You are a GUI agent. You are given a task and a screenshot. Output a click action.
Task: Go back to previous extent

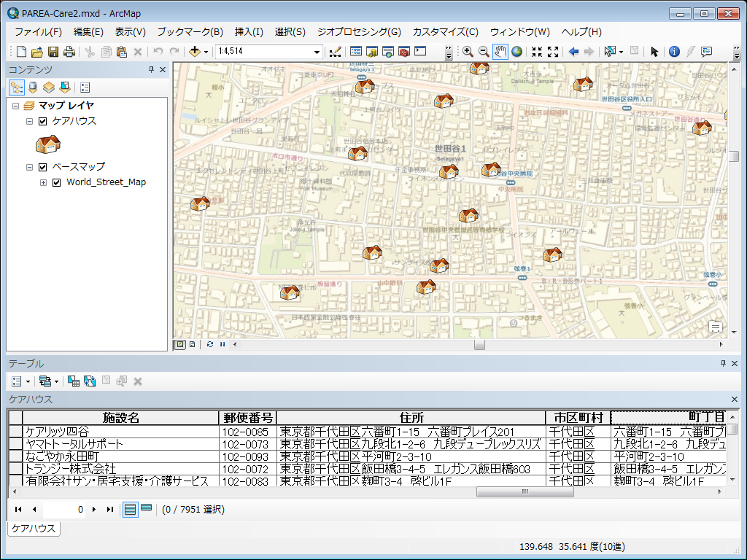coord(573,52)
